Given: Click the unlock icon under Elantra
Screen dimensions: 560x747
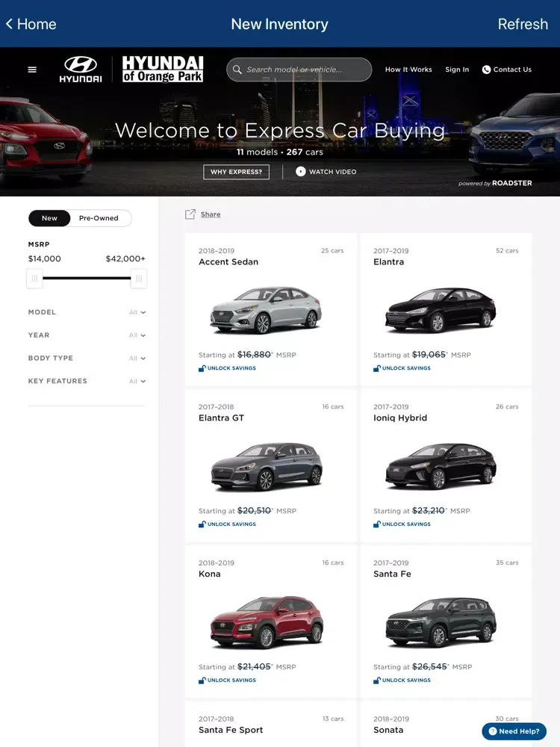Looking at the screenshot, I should [x=376, y=368].
